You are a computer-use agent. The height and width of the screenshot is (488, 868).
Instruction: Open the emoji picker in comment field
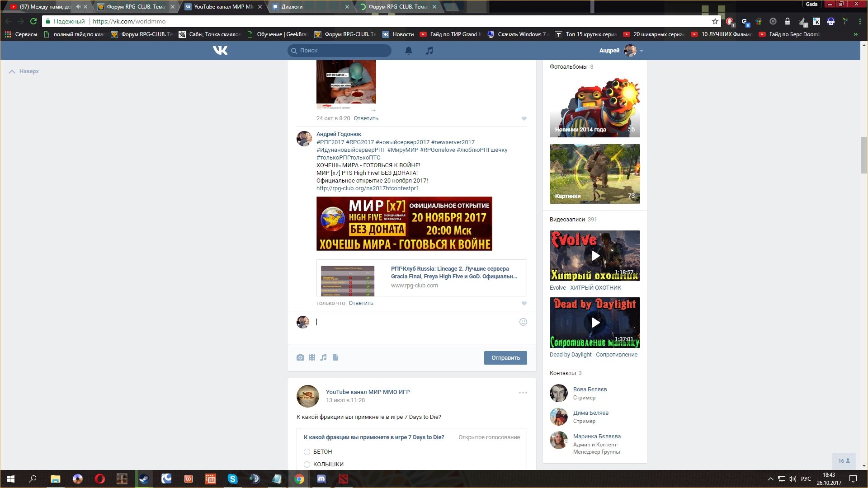point(523,322)
